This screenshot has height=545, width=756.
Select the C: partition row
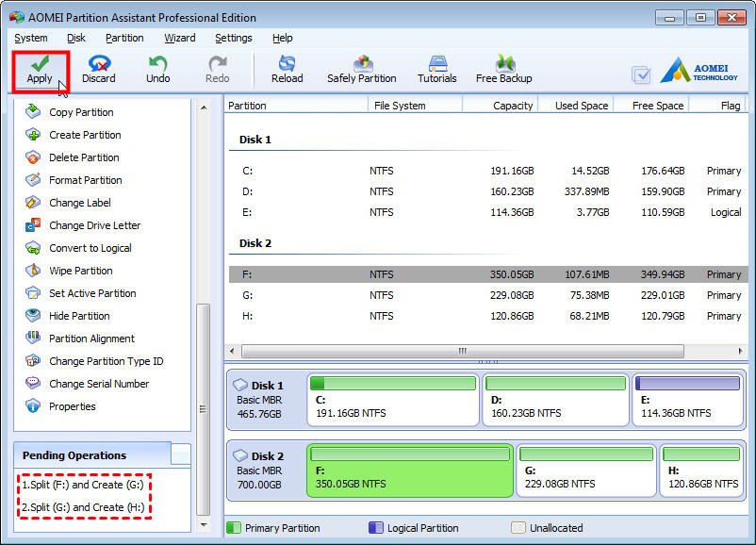pyautogui.click(x=488, y=171)
